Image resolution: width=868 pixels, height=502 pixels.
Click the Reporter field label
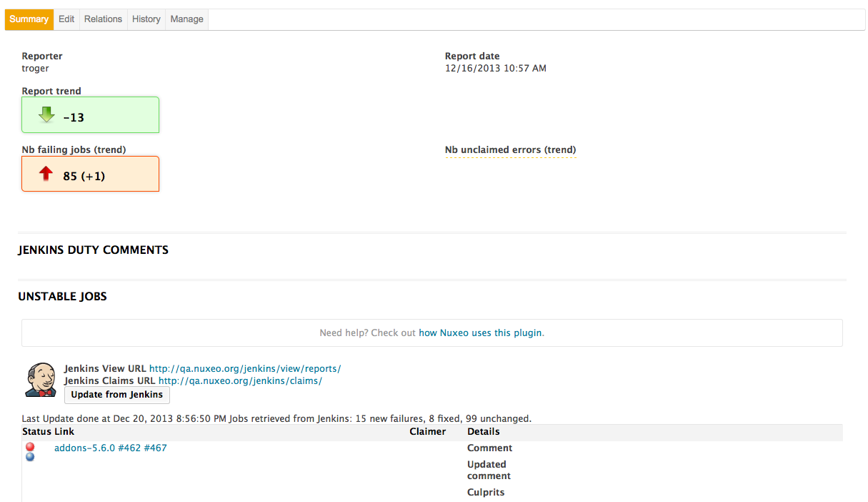tap(42, 56)
